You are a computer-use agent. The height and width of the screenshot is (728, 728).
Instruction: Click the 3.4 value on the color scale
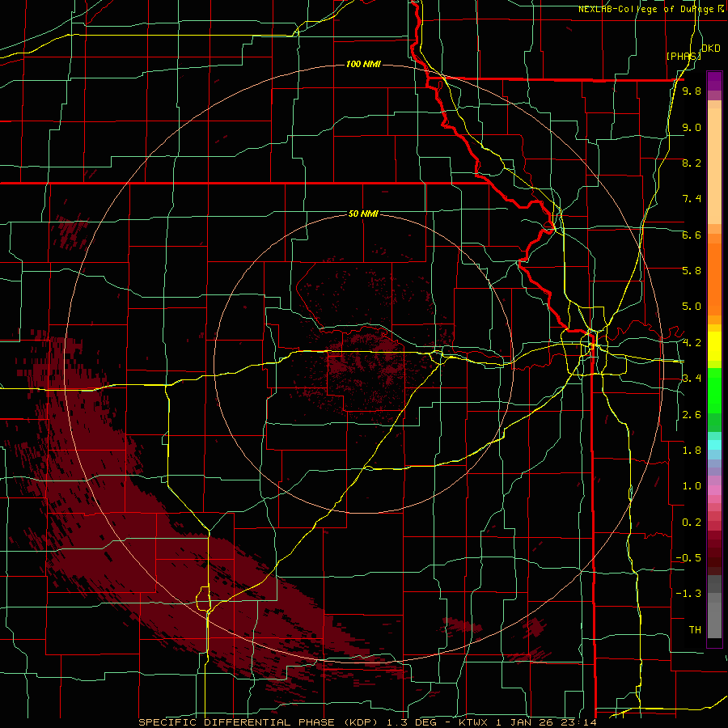[692, 379]
